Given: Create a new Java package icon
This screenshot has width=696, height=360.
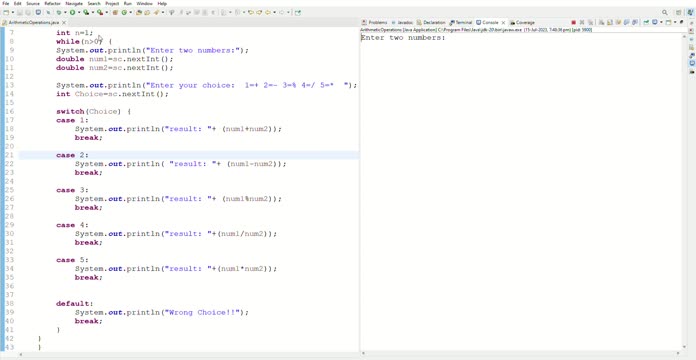Looking at the screenshot, I should tap(115, 12).
